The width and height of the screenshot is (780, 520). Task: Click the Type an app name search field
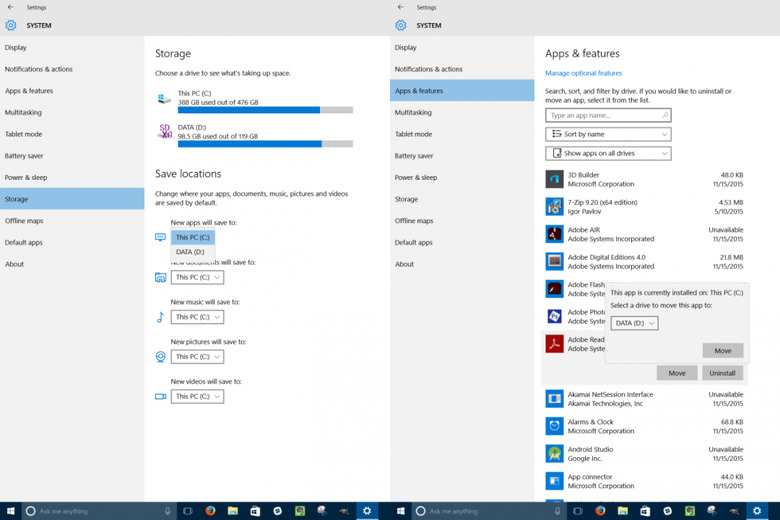pos(608,115)
